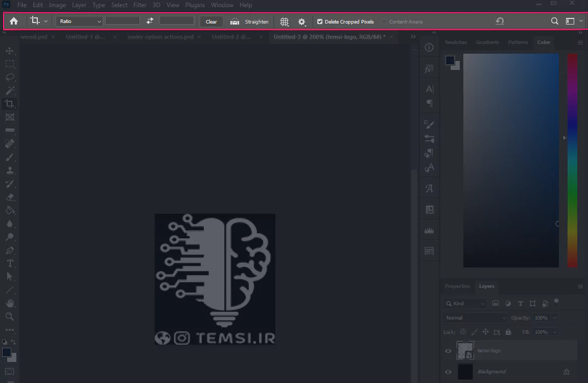Open the layer filter Kind dropdown
The image size is (588, 383).
pyautogui.click(x=465, y=303)
